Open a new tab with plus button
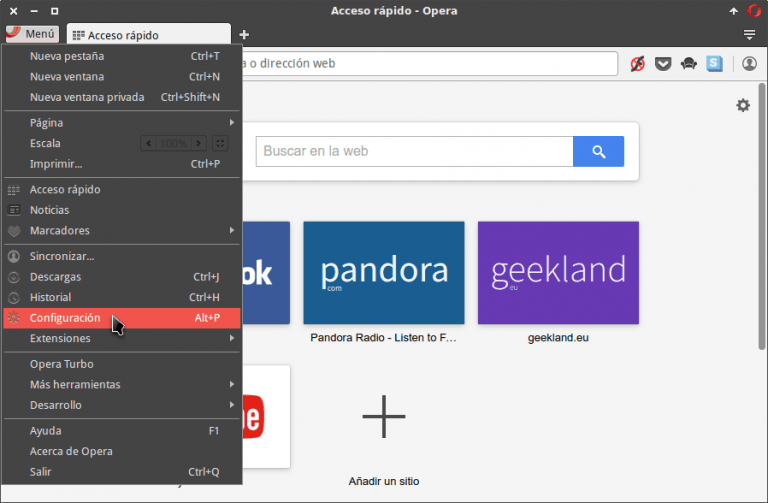Viewport: 768px width, 503px height. pyautogui.click(x=244, y=35)
